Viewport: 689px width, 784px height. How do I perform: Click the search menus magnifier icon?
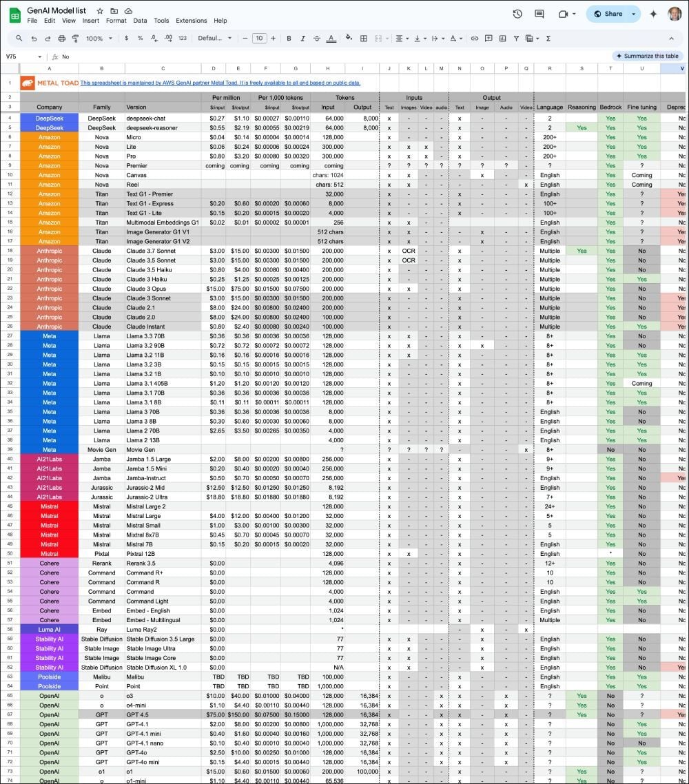pos(19,39)
